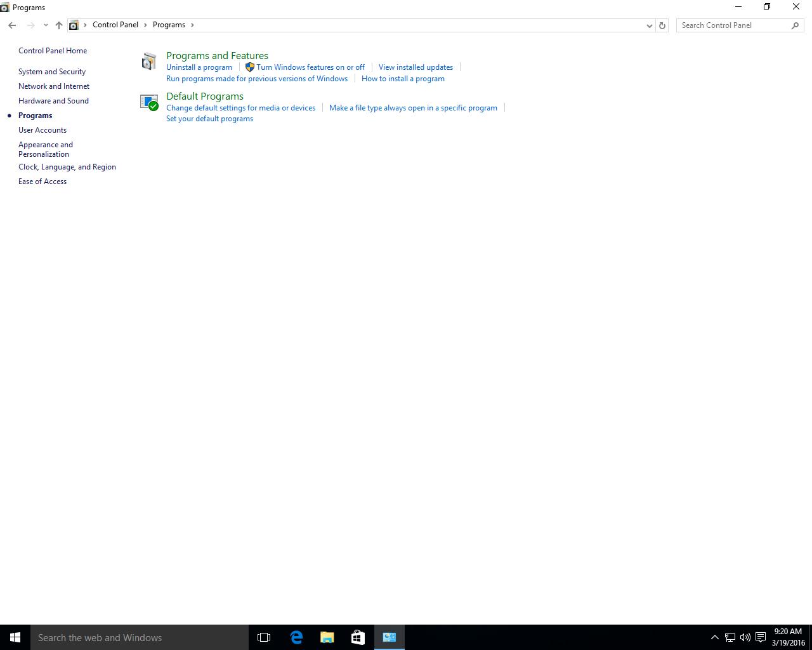
Task: Open address bar history dropdown
Action: 649,25
